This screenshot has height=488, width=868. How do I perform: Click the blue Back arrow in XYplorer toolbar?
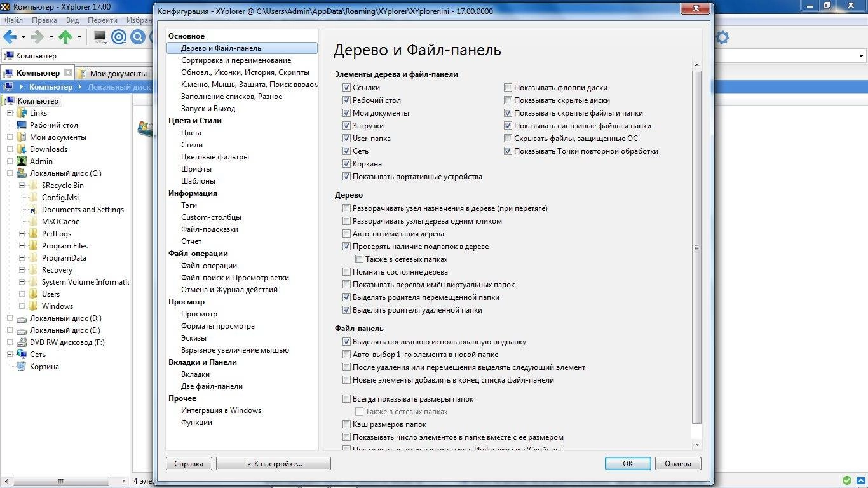(x=10, y=37)
